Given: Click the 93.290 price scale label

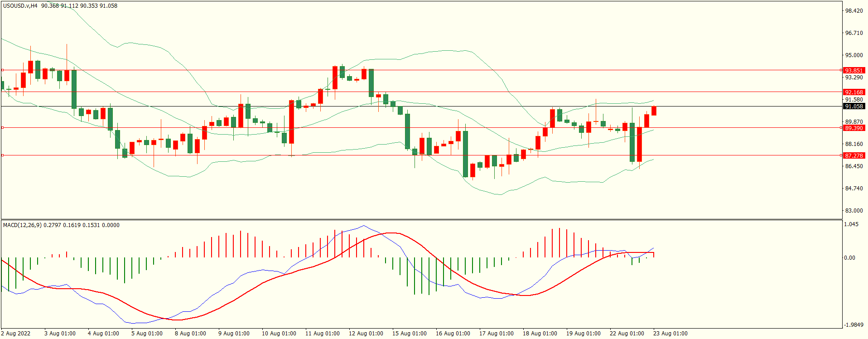Looking at the screenshot, I should coord(854,77).
